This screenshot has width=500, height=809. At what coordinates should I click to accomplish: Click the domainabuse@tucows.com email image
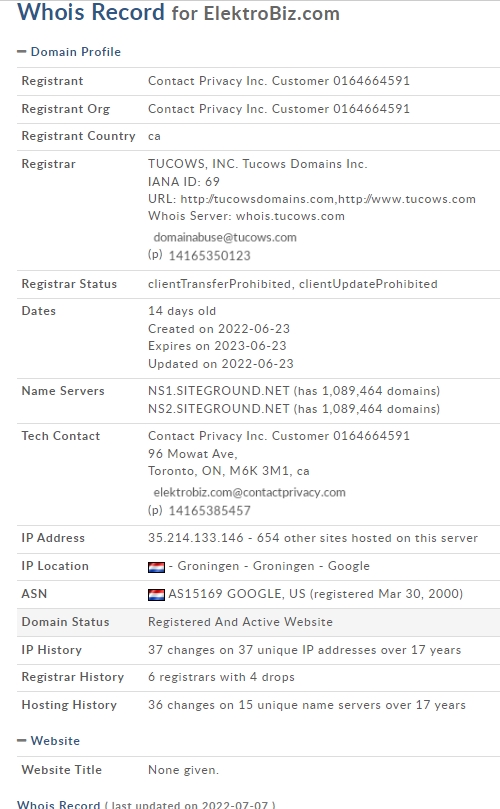[x=225, y=237]
